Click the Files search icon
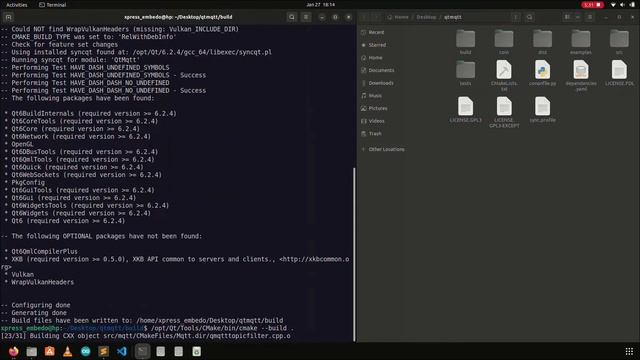 [529, 17]
